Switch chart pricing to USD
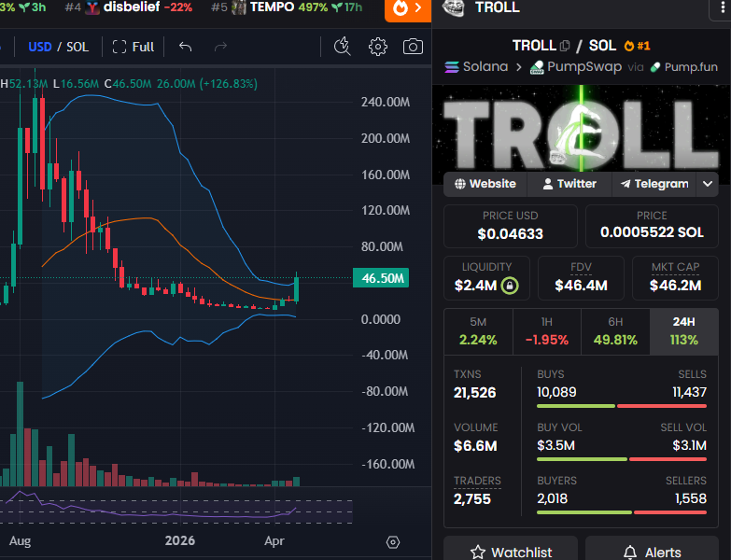Image resolution: width=731 pixels, height=560 pixels. click(x=40, y=47)
